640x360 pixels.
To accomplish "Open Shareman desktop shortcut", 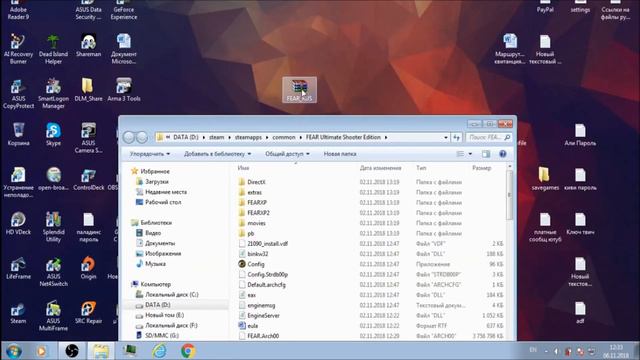I will point(89,46).
